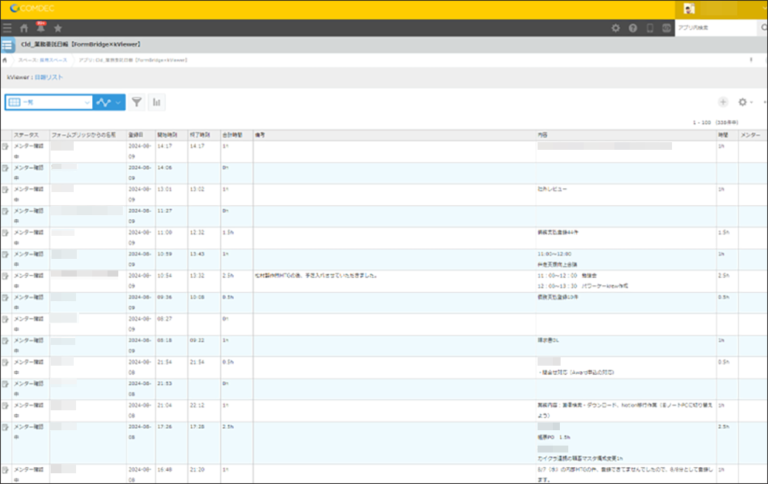Open the help question mark icon
768x484 pixels.
coord(633,28)
